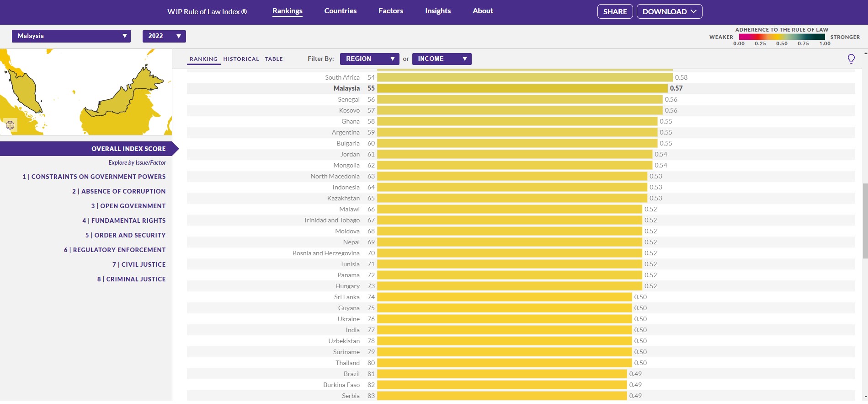Click the SHARE button

[615, 11]
